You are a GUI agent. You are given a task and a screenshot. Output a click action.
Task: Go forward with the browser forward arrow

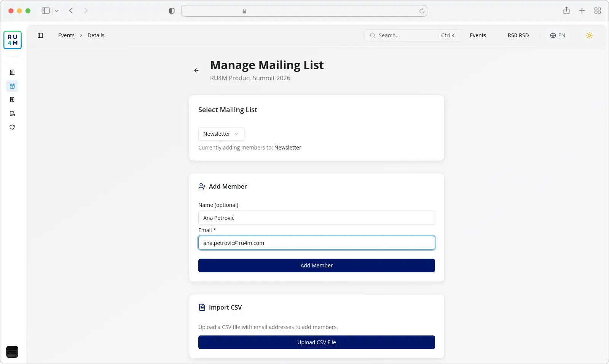86,11
